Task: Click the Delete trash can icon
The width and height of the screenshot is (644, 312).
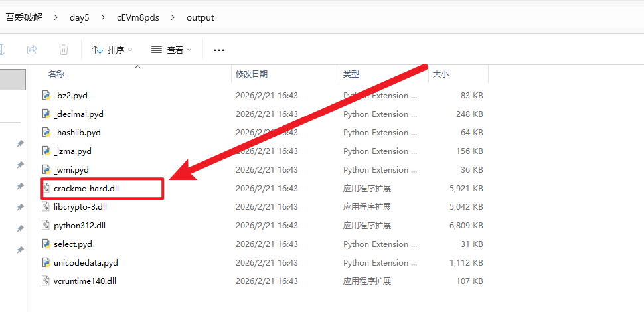Action: 64,50
